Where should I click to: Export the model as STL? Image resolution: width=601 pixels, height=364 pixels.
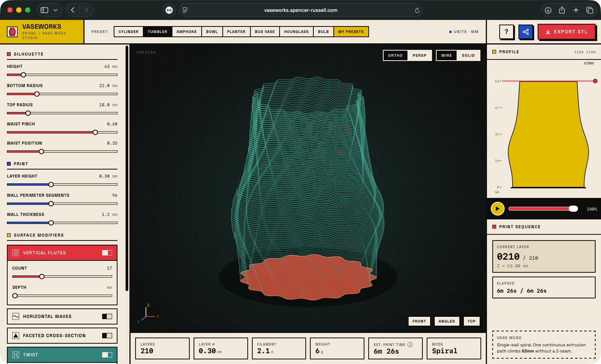pyautogui.click(x=566, y=32)
